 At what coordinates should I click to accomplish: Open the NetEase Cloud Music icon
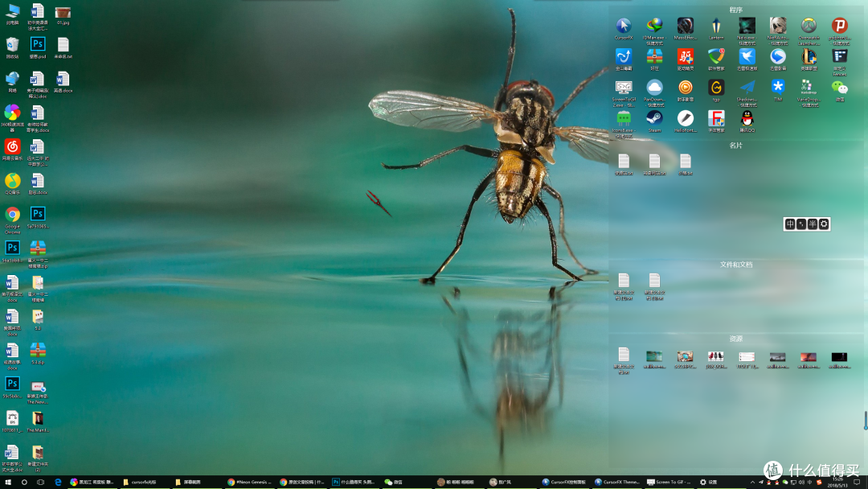tap(12, 146)
